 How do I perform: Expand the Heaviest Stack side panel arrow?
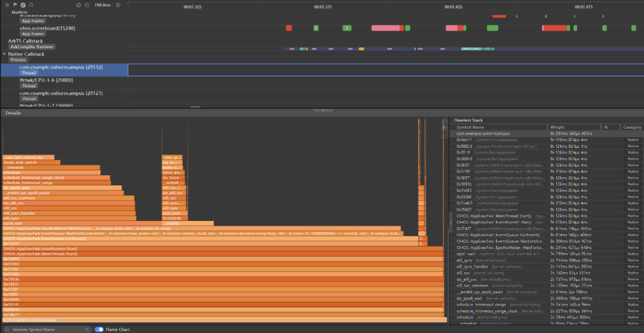[451, 222]
